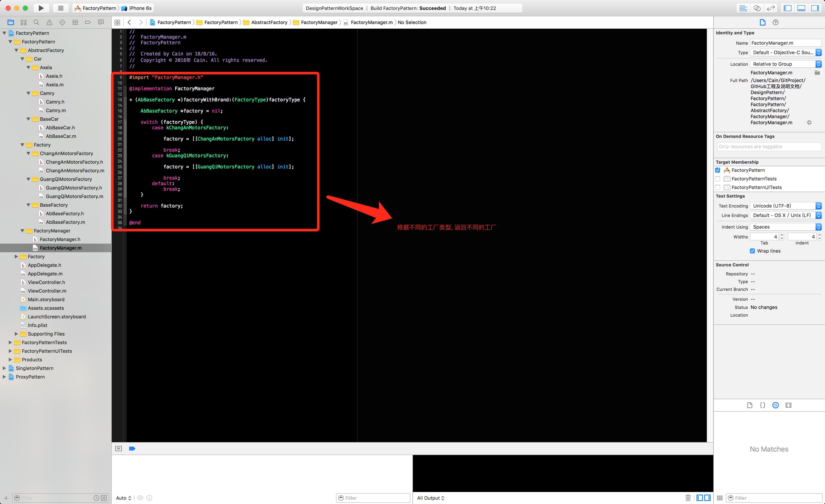Viewport: 825px width, 504px height.
Task: Click the Name field in inspector
Action: click(785, 43)
